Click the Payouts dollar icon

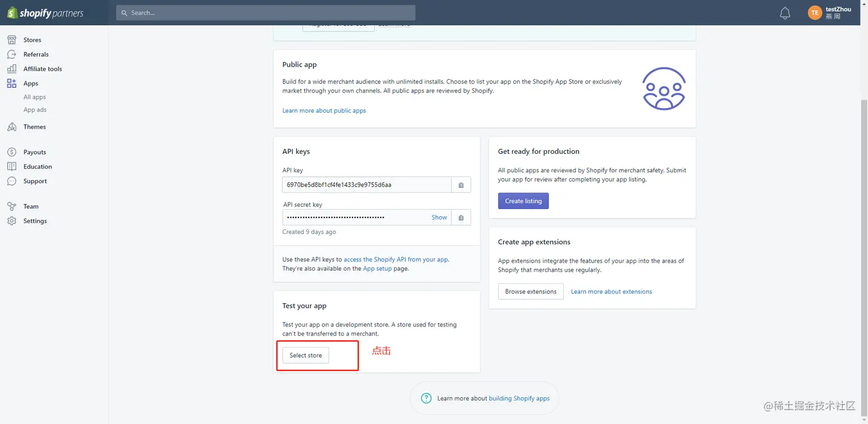click(11, 152)
